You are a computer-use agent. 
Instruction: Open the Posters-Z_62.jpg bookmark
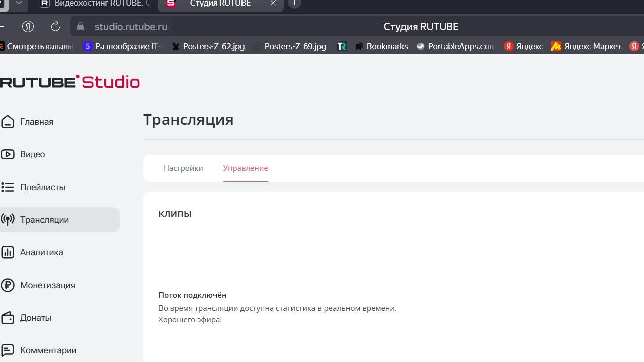[x=208, y=46]
